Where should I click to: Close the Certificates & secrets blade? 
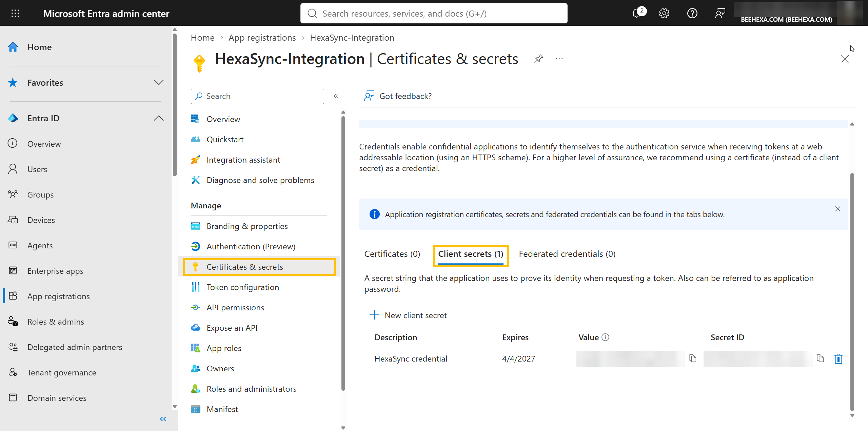click(x=845, y=59)
